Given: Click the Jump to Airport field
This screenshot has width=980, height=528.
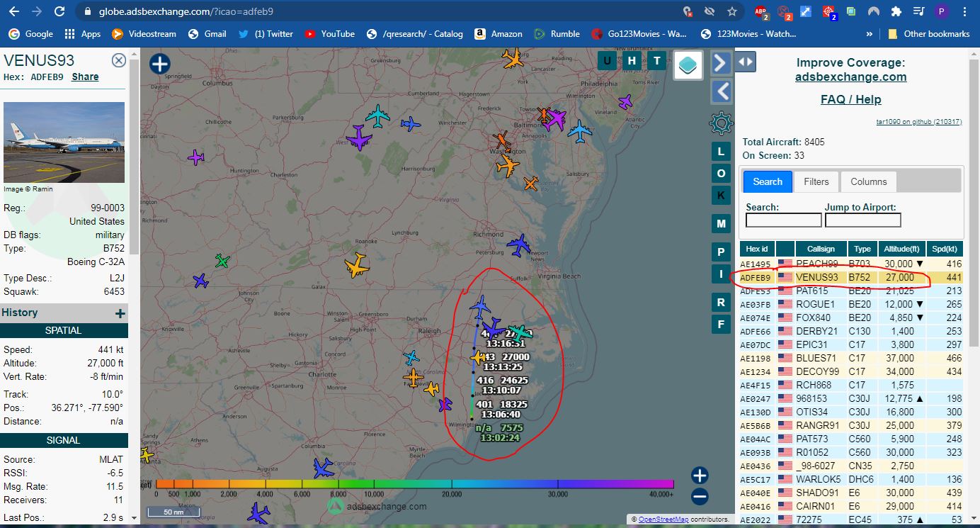Looking at the screenshot, I should click(x=862, y=220).
